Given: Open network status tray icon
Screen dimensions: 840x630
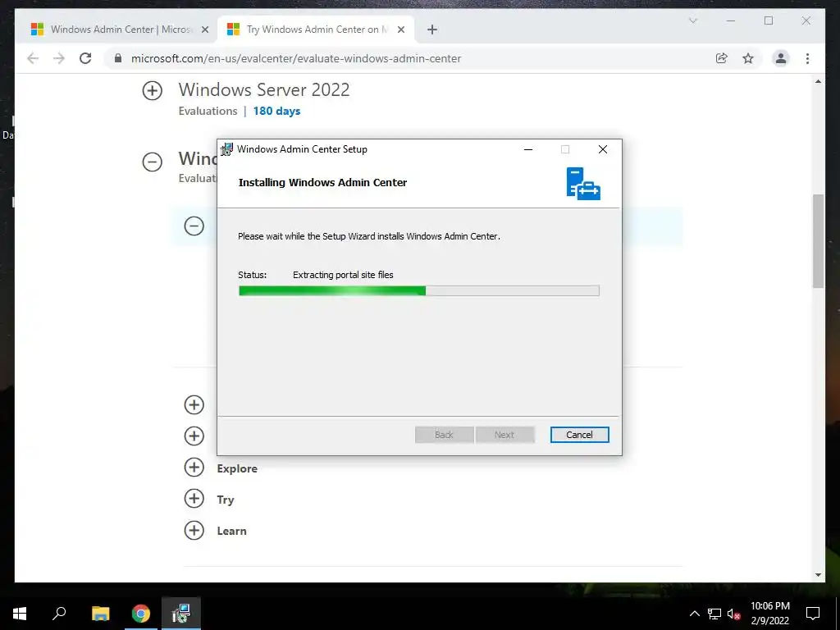Looking at the screenshot, I should pyautogui.click(x=714, y=614).
